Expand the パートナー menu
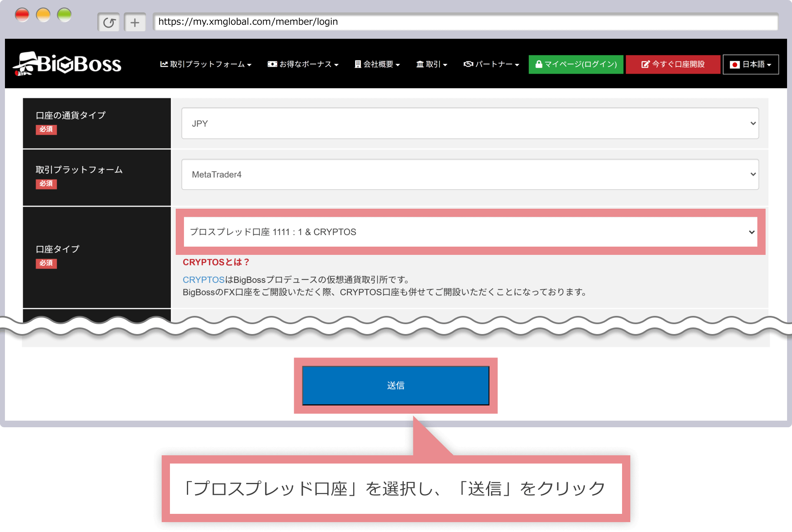 pyautogui.click(x=491, y=64)
